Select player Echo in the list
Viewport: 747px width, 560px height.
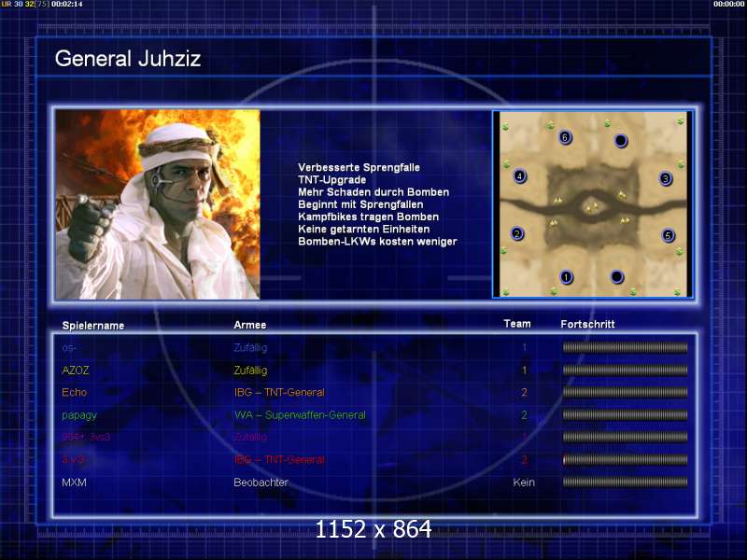(75, 392)
